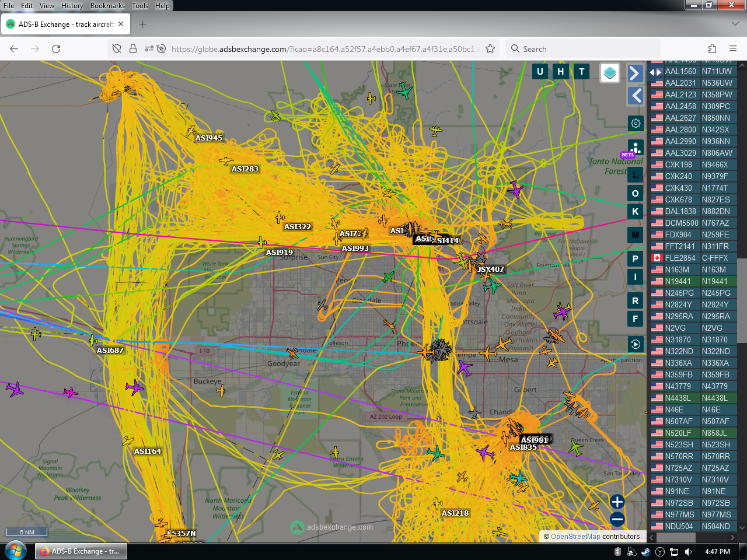The height and width of the screenshot is (560, 747).
Task: Switch to the ADS-B Exchange tab
Action: (x=66, y=24)
